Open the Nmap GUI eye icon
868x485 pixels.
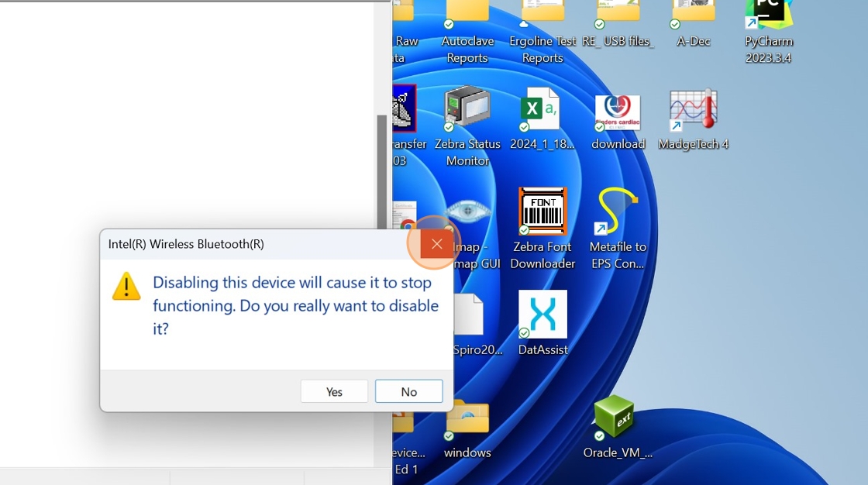[x=468, y=212]
